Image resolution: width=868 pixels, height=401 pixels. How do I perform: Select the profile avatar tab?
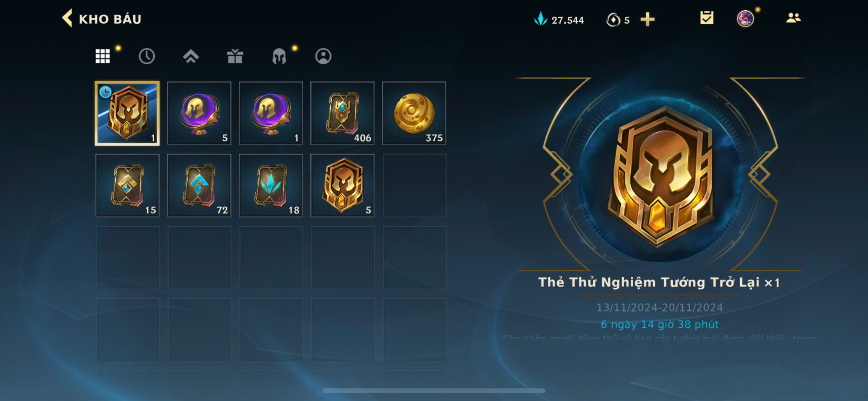point(323,56)
